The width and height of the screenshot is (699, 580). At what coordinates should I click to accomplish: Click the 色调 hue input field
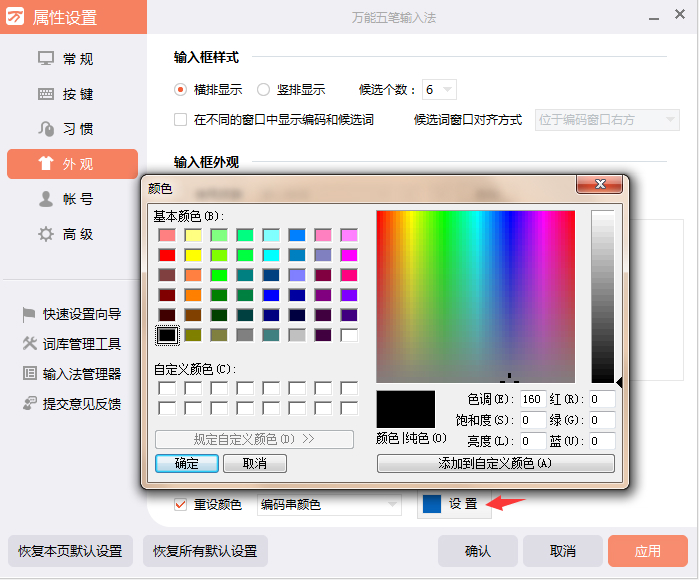coord(533,399)
